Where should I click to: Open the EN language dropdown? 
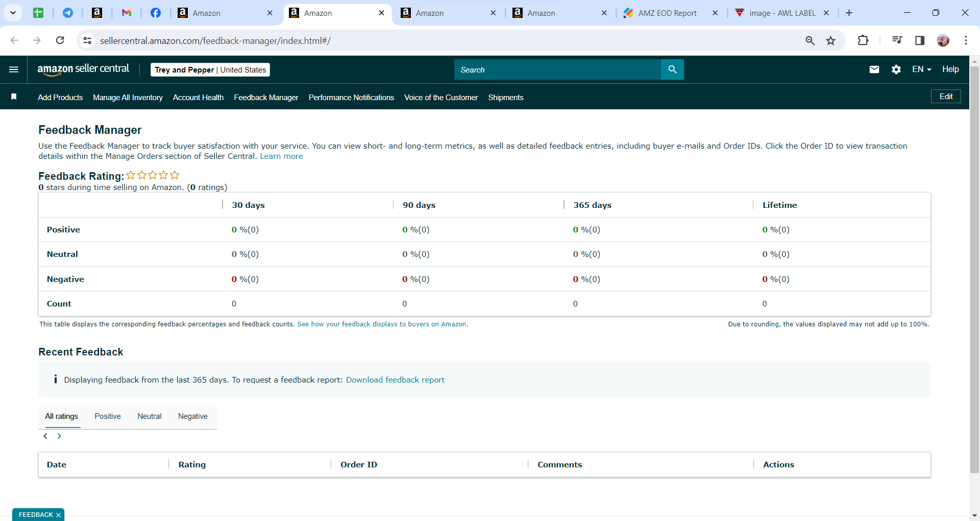(x=922, y=69)
